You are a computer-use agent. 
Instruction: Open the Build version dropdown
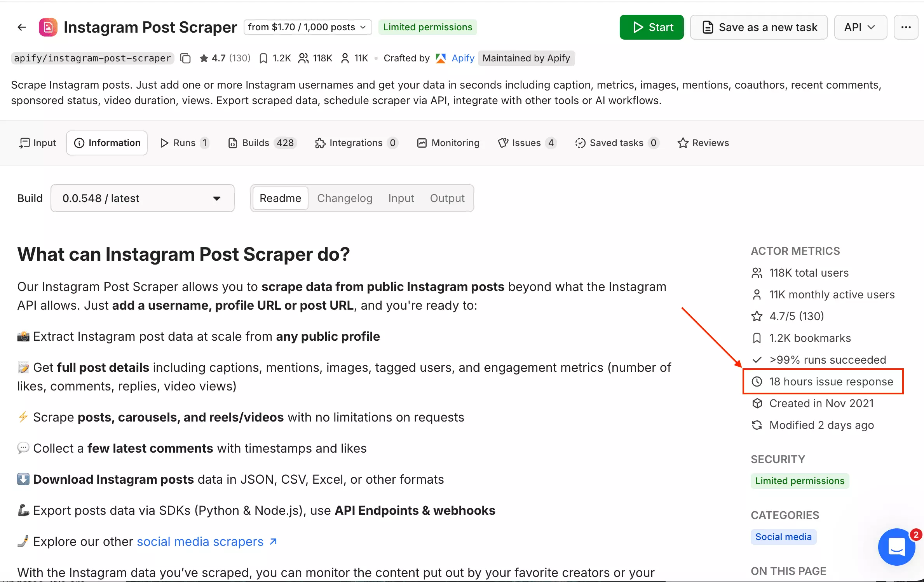click(143, 198)
